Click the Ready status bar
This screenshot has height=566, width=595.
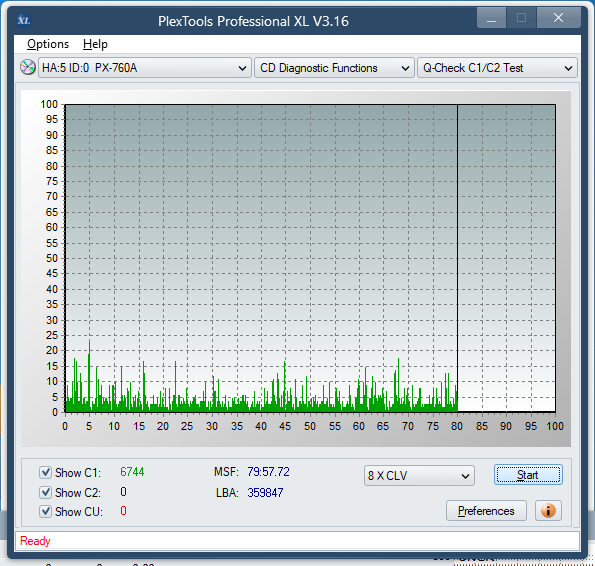(x=297, y=541)
